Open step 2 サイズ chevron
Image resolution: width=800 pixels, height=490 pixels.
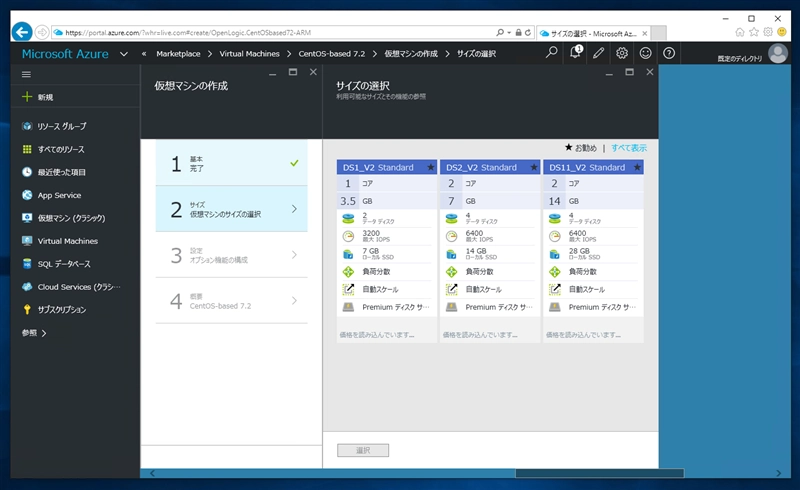[294, 209]
